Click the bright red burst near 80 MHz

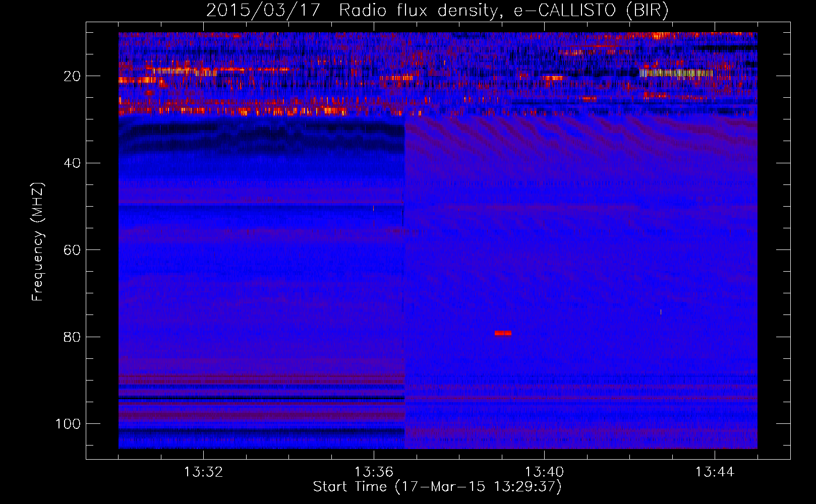coord(503,333)
